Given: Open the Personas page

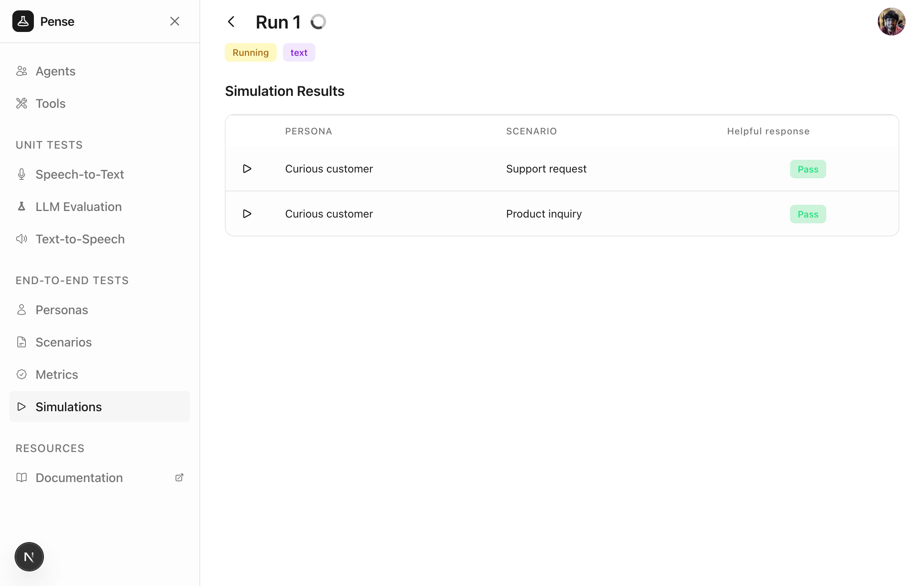Looking at the screenshot, I should click(x=62, y=310).
